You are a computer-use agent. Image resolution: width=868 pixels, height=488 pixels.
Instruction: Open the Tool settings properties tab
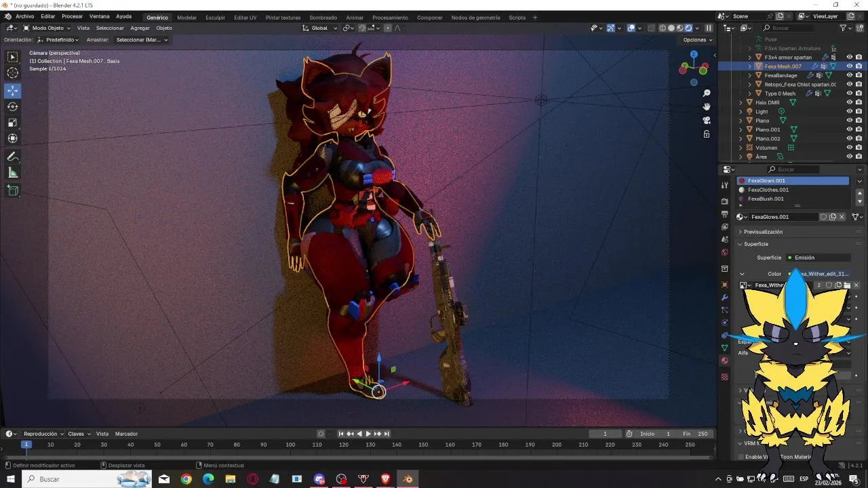click(x=725, y=184)
